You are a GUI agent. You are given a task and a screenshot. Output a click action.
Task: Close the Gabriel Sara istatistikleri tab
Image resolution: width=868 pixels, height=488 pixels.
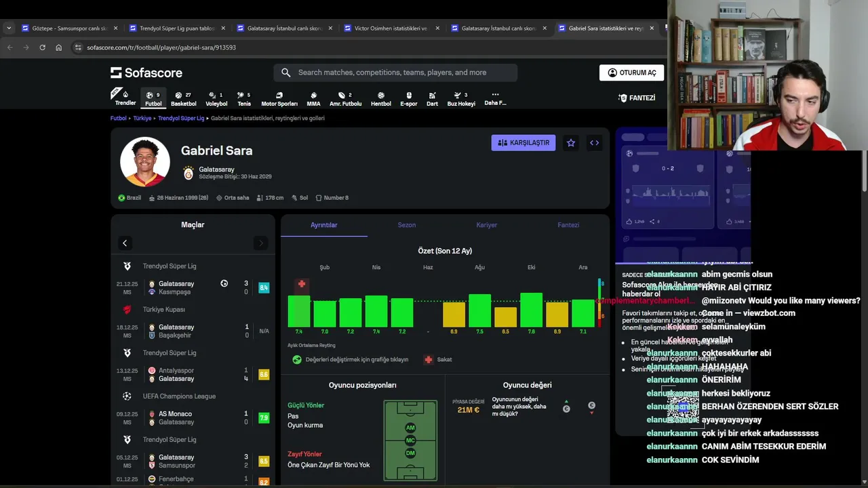(x=652, y=28)
